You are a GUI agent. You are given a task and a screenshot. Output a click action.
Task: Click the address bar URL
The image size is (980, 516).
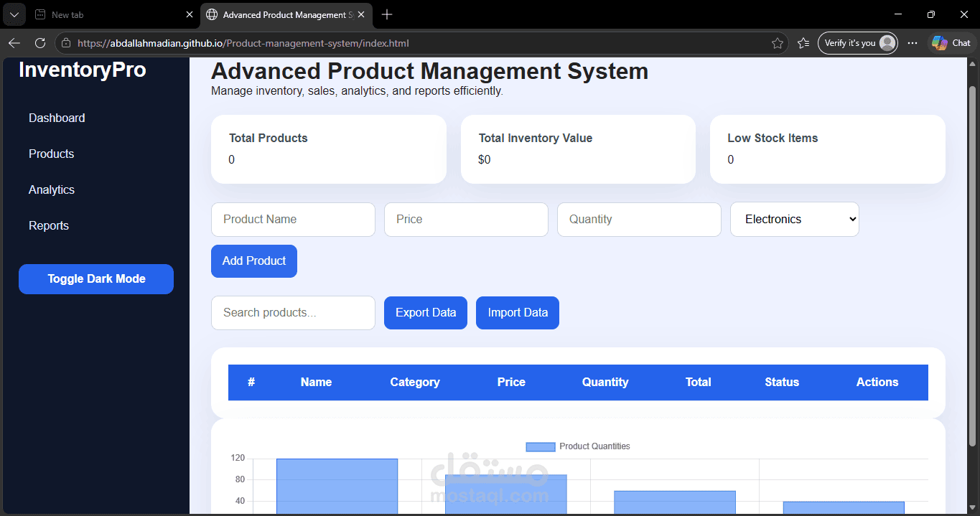[243, 43]
